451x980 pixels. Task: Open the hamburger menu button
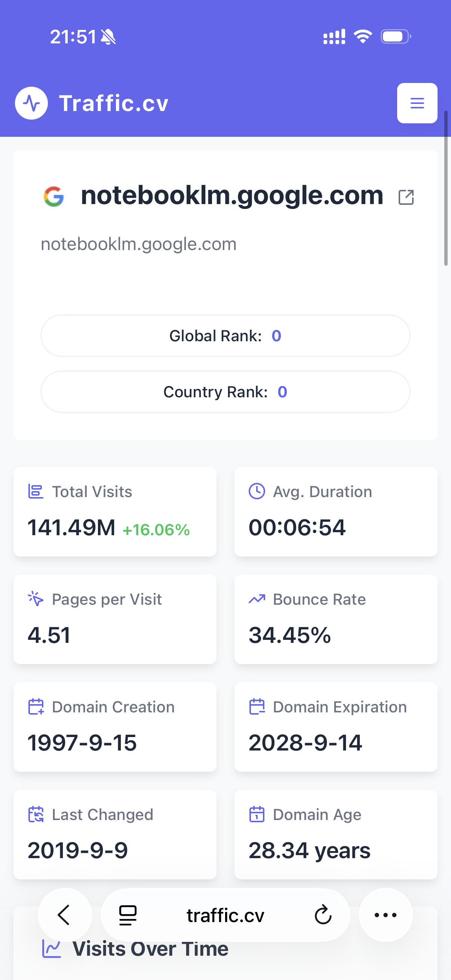point(417,103)
